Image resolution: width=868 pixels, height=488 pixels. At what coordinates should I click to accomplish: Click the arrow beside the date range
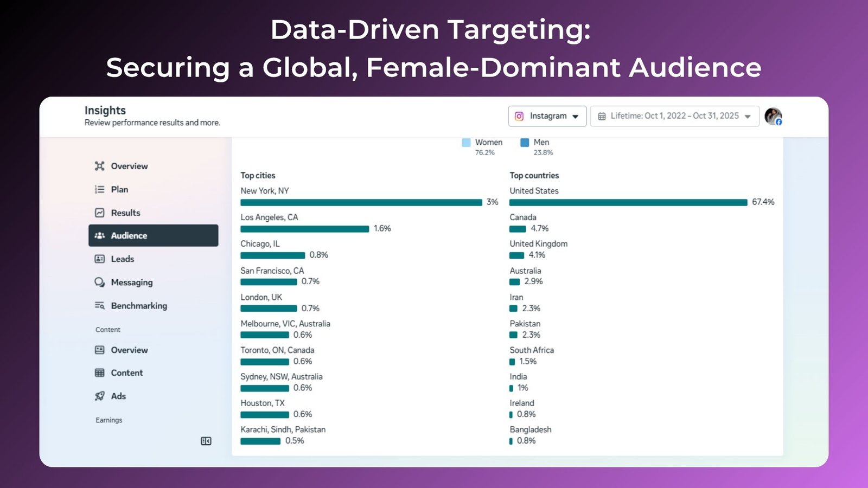coord(748,117)
